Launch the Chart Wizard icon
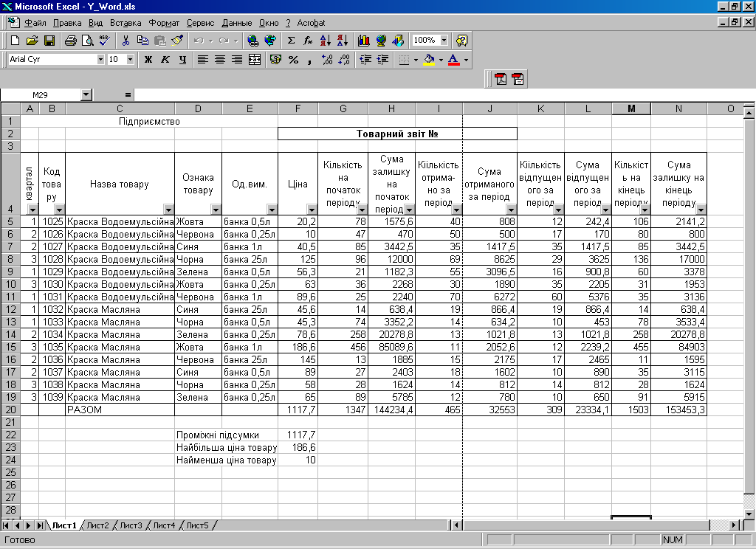Screen dimensions: 756x549 point(363,41)
